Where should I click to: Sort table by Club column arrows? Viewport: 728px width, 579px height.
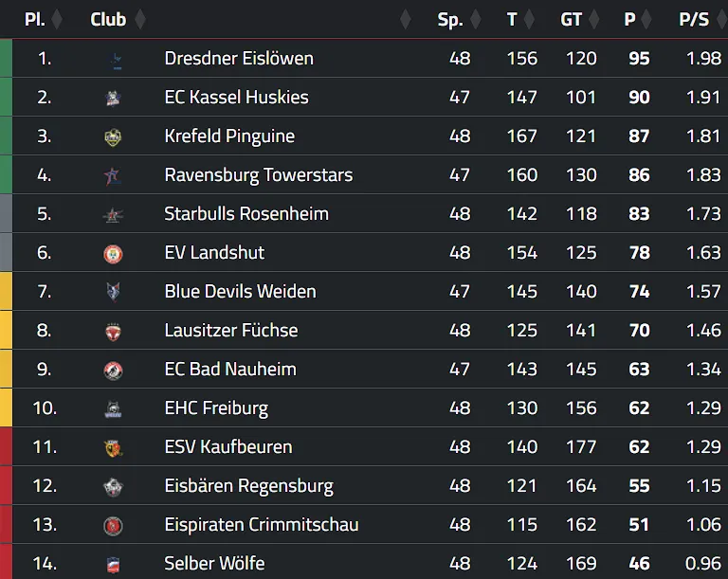(x=141, y=19)
